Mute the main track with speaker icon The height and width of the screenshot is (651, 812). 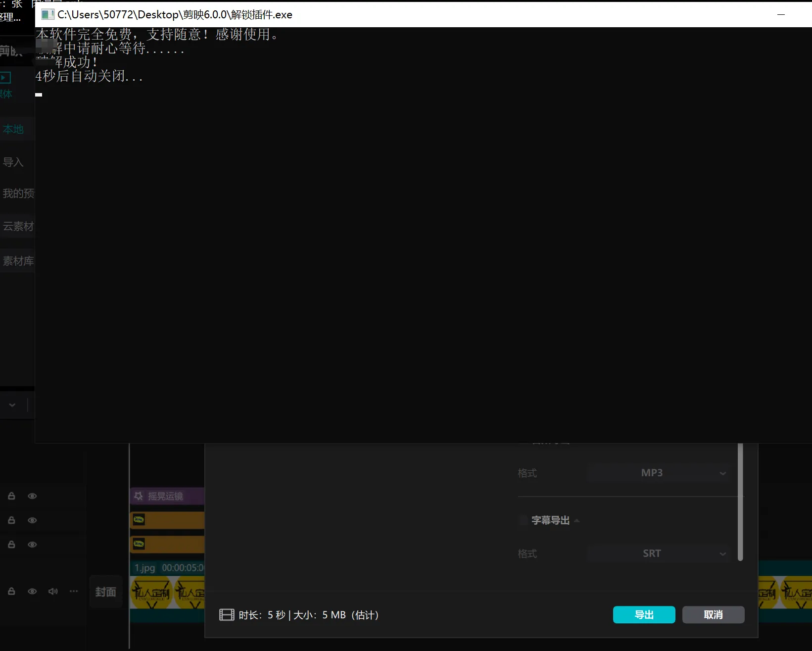click(x=53, y=591)
